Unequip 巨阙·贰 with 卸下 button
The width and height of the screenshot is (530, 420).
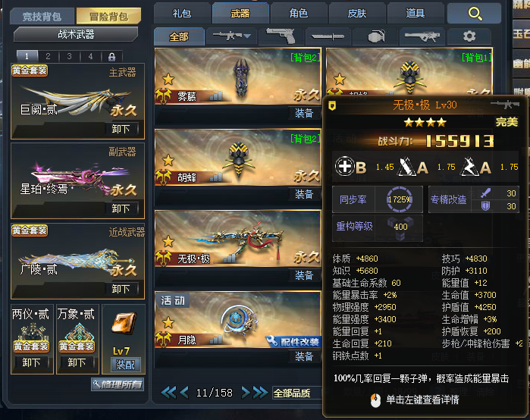(x=121, y=129)
